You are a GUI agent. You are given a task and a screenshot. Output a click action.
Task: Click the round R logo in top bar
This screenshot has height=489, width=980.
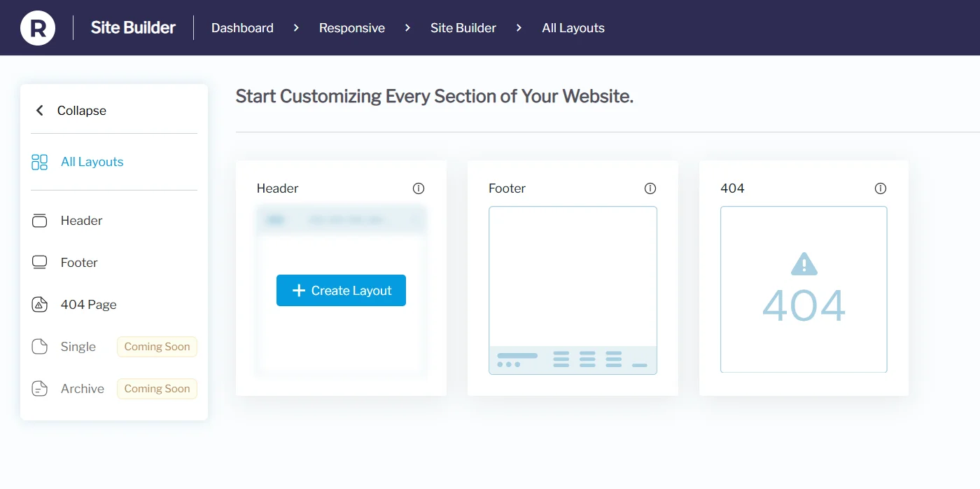(38, 28)
